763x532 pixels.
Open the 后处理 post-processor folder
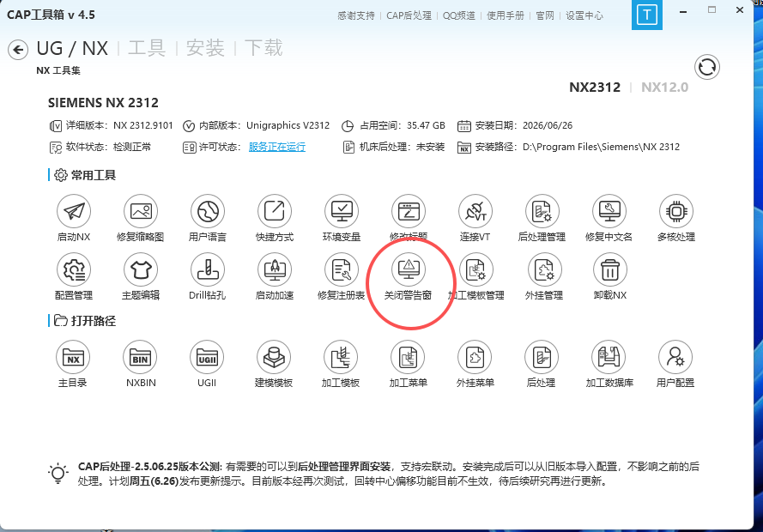(x=542, y=358)
